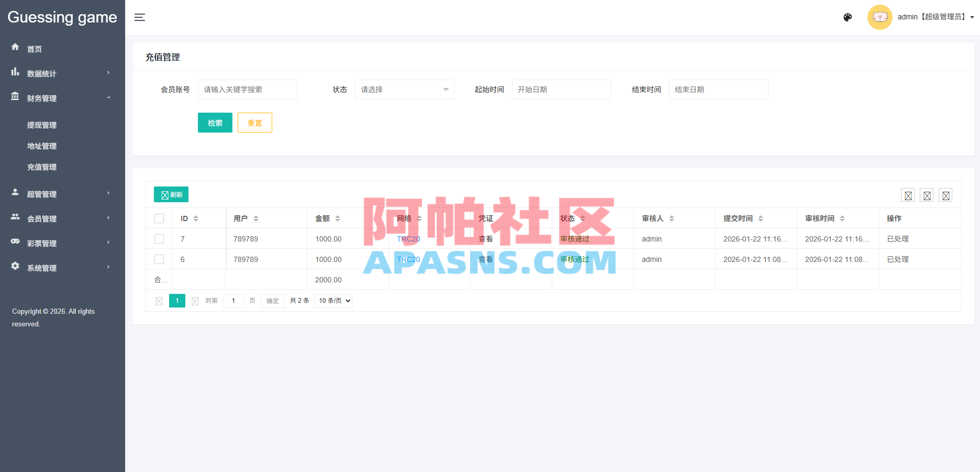980x472 pixels.
Task: Click 查看 voucher in row ID 6
Action: click(x=486, y=259)
